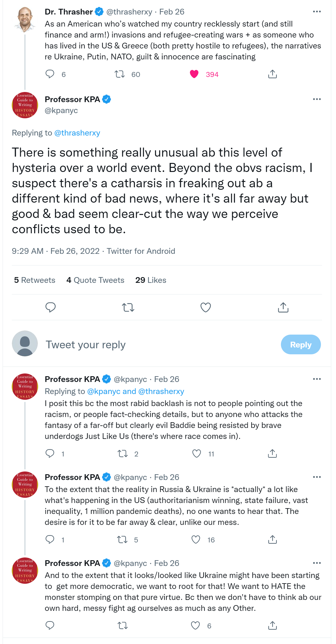Share the last reply about Ukraine getting democratic
Image resolution: width=336 pixels, height=644 pixels.
tap(272, 626)
